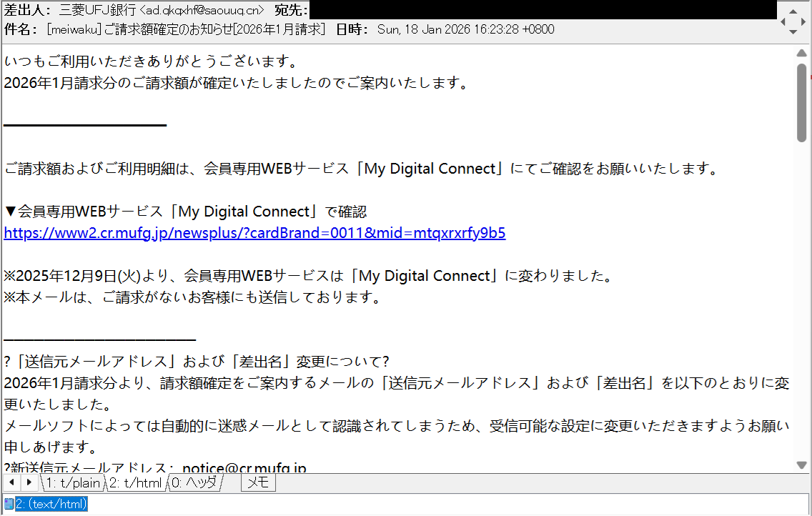Click the sender name '三菱UFJ銀行'
Image resolution: width=812 pixels, height=516 pixels.
[97, 10]
